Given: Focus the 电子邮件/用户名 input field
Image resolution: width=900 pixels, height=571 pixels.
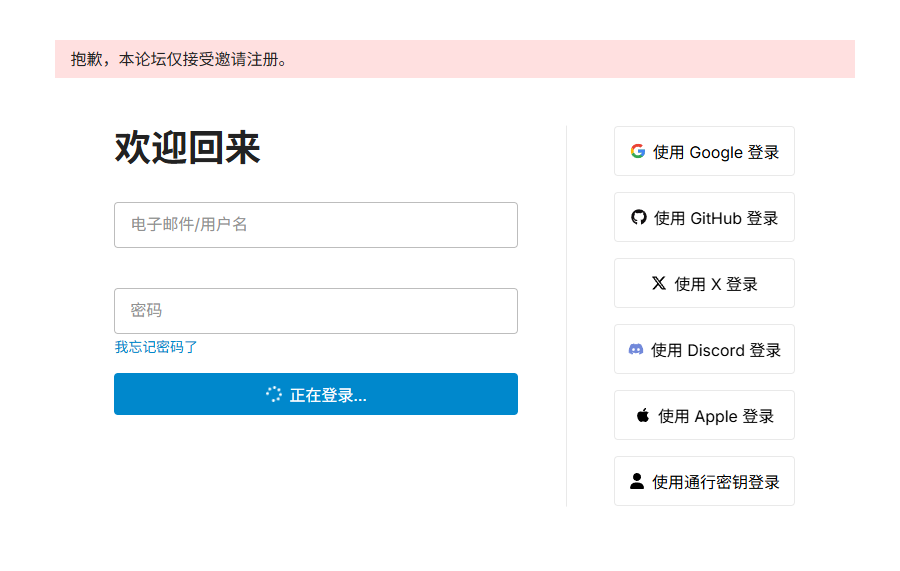Looking at the screenshot, I should 316,225.
